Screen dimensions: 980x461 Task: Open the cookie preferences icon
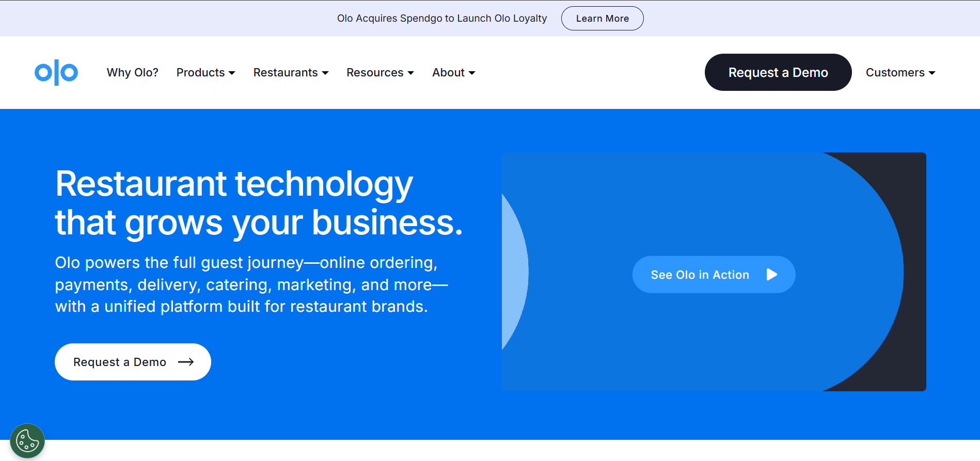27,441
